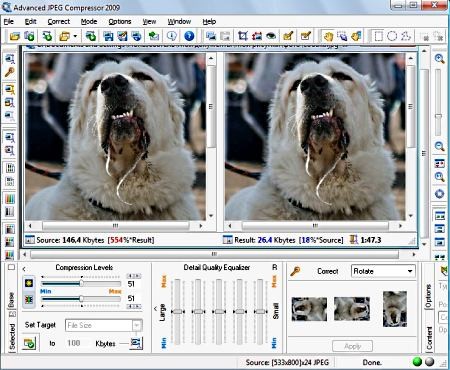Click the key icon in left sidebar
The image size is (450, 370).
9,72
